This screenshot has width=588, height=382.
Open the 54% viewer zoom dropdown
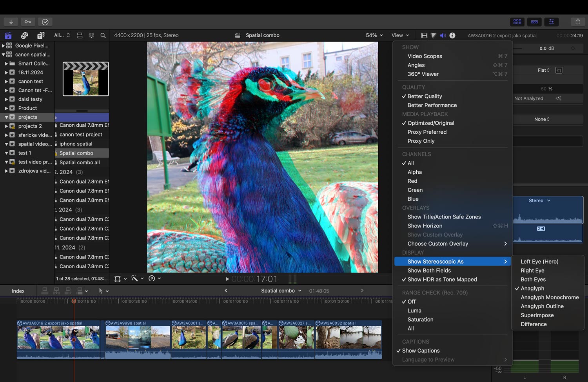(x=374, y=35)
